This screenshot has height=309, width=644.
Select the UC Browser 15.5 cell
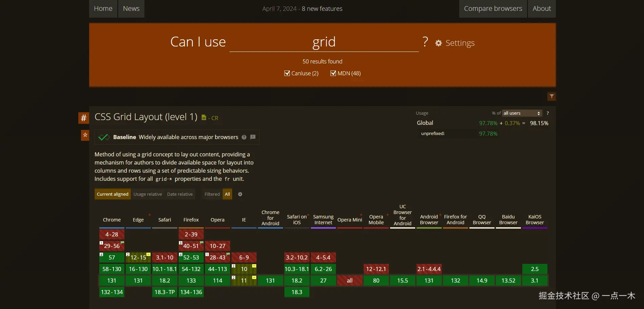pos(403,281)
